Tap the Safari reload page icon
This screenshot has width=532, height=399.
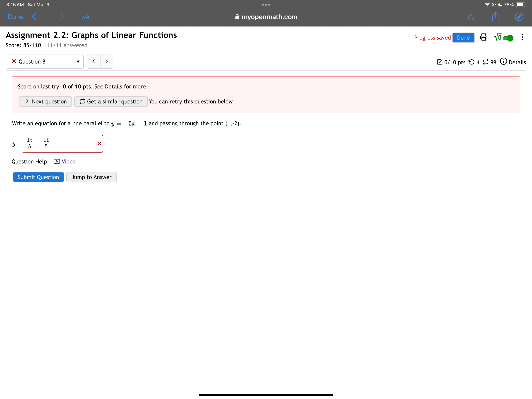coord(471,17)
